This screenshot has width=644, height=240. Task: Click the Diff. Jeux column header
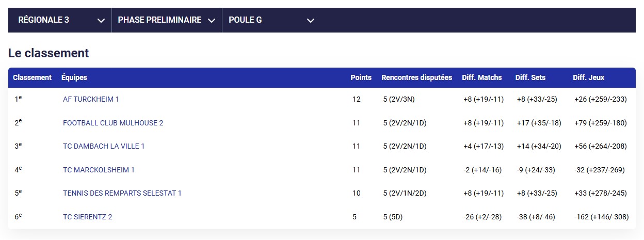[588, 77]
